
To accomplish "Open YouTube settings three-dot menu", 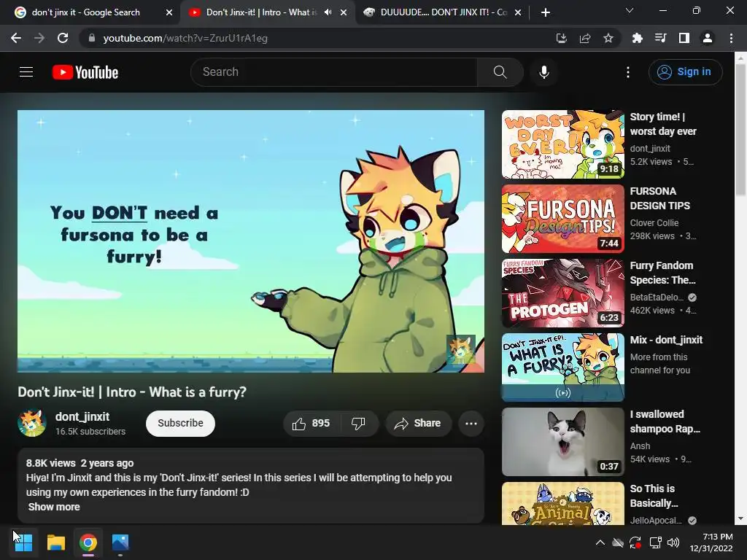I will point(628,72).
